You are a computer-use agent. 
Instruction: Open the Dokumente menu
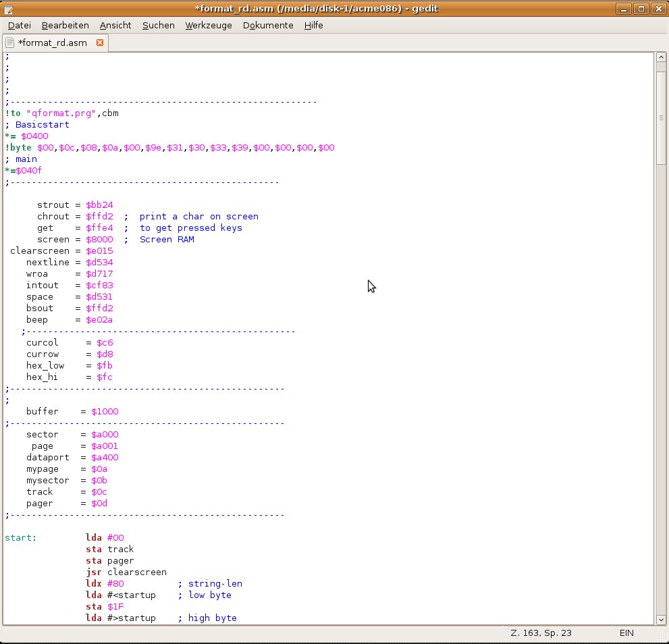(x=268, y=25)
